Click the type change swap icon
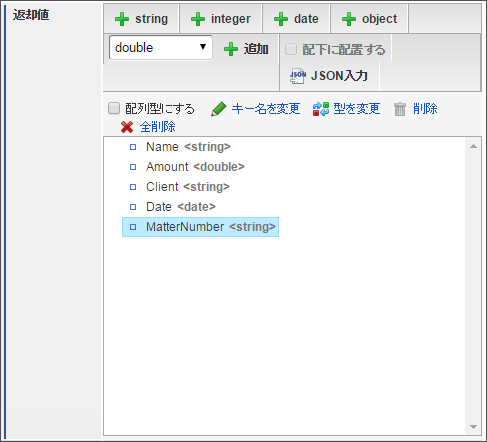487x442 pixels. [x=321, y=109]
